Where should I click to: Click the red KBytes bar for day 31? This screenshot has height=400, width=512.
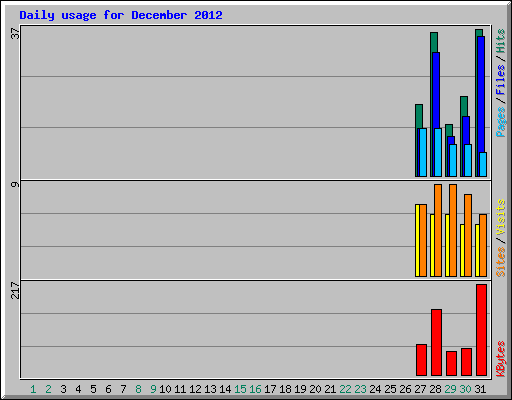[x=481, y=330]
